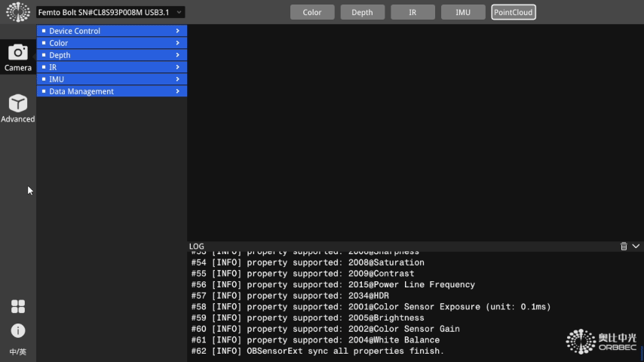This screenshot has width=644, height=362.
Task: Toggle the Depth stream button
Action: point(362,12)
